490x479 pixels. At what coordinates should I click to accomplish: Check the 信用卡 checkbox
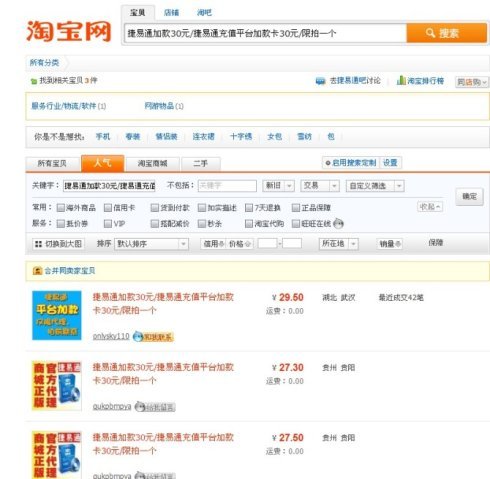(108, 208)
